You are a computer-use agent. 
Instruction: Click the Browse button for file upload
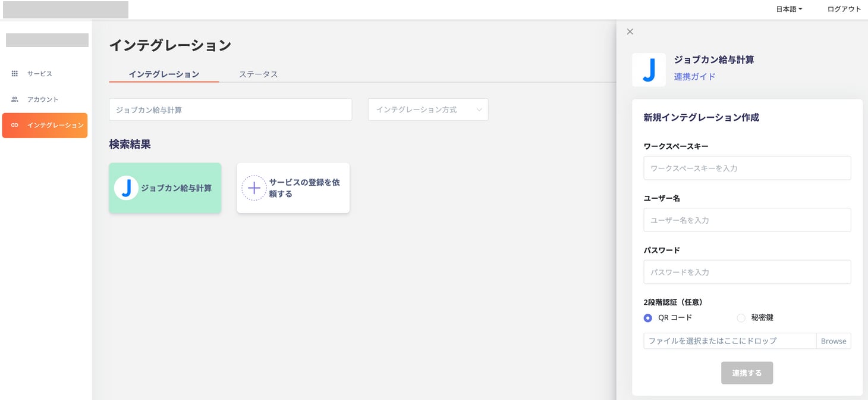[834, 341]
